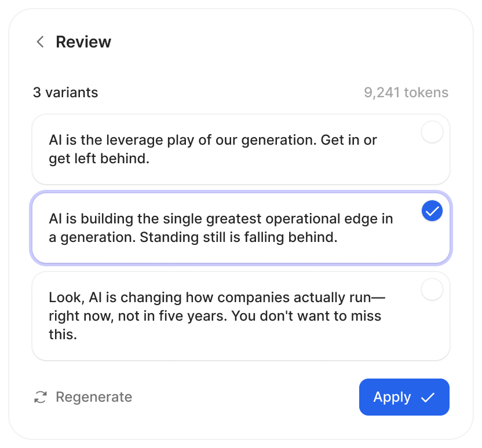Click the '9,241 tokens' counter
This screenshot has width=482, height=448.
pos(406,93)
